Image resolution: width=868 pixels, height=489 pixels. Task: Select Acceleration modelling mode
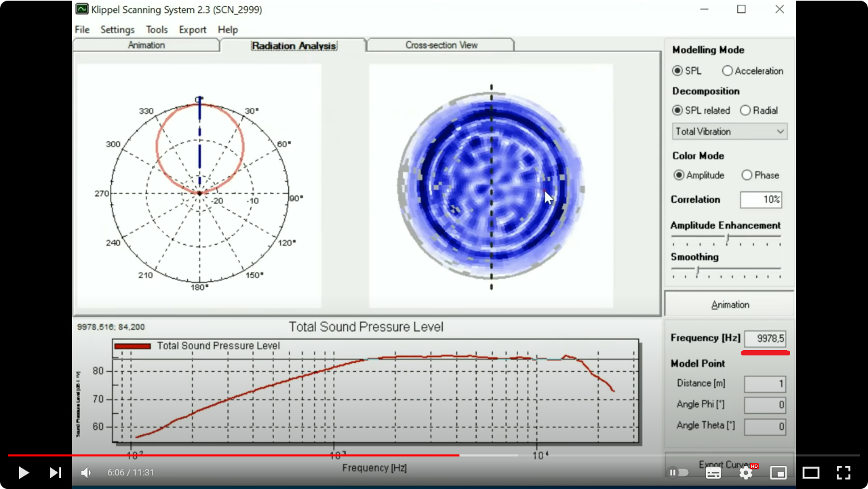(753, 71)
